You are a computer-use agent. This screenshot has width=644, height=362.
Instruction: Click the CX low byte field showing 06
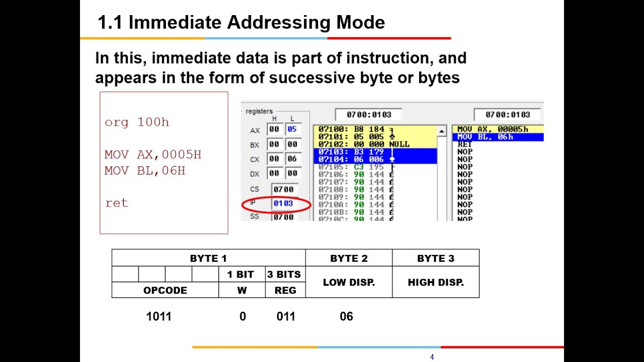click(x=292, y=158)
